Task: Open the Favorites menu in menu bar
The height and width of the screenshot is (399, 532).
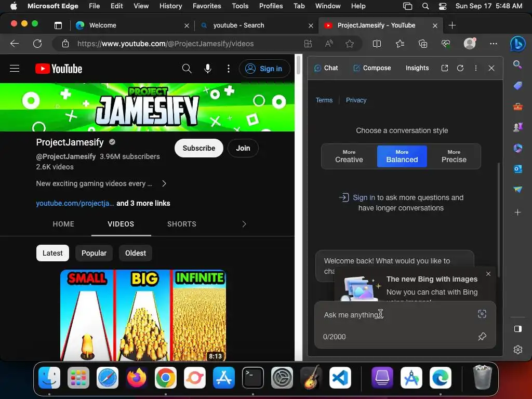Action: click(207, 6)
